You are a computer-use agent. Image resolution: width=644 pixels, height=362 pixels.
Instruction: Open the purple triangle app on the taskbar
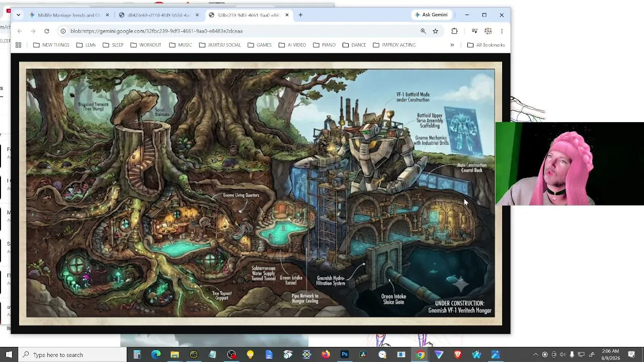point(439,355)
